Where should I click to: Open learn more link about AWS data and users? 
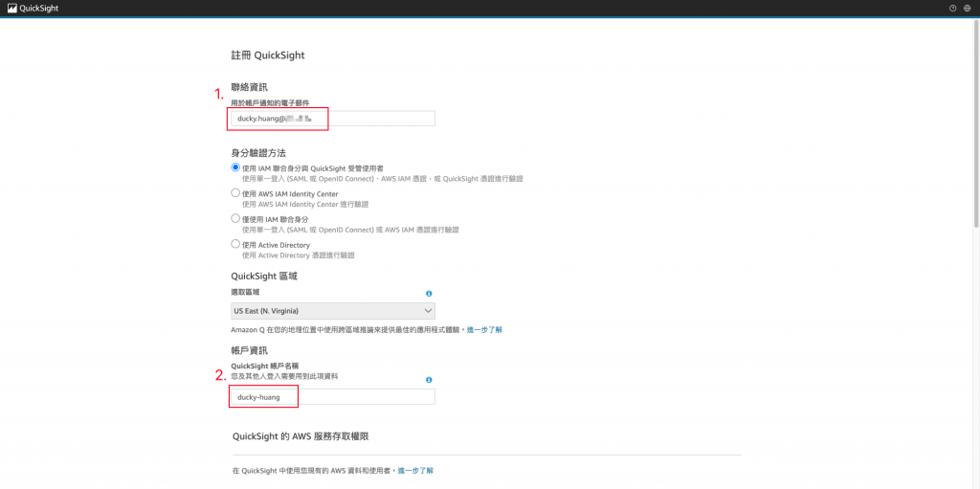click(x=415, y=470)
